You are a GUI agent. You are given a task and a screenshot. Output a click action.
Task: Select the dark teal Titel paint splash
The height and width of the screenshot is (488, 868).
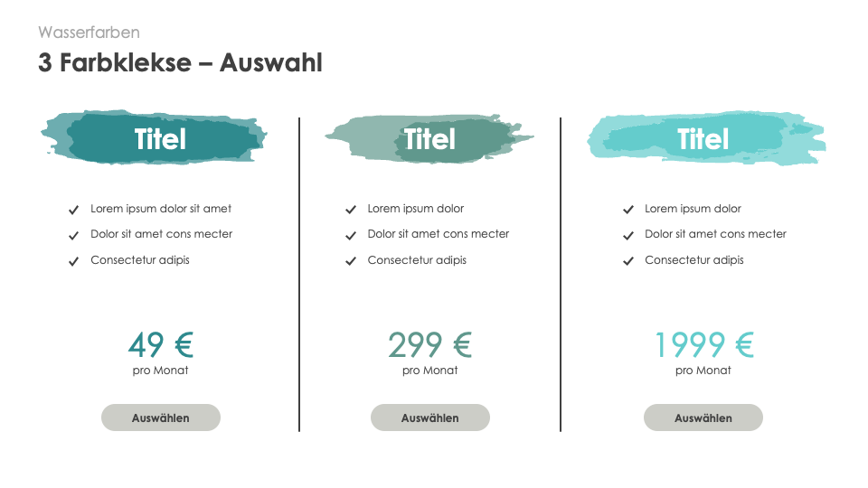coord(154,139)
